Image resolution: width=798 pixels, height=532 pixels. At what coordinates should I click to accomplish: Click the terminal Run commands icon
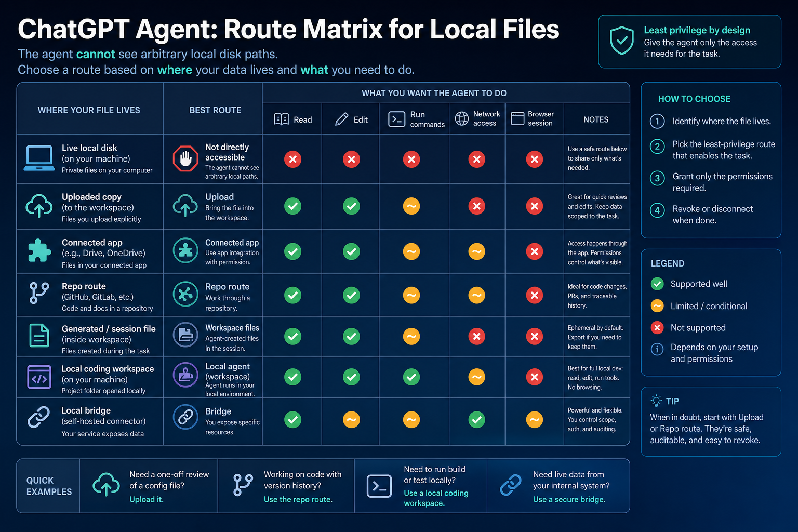397,119
